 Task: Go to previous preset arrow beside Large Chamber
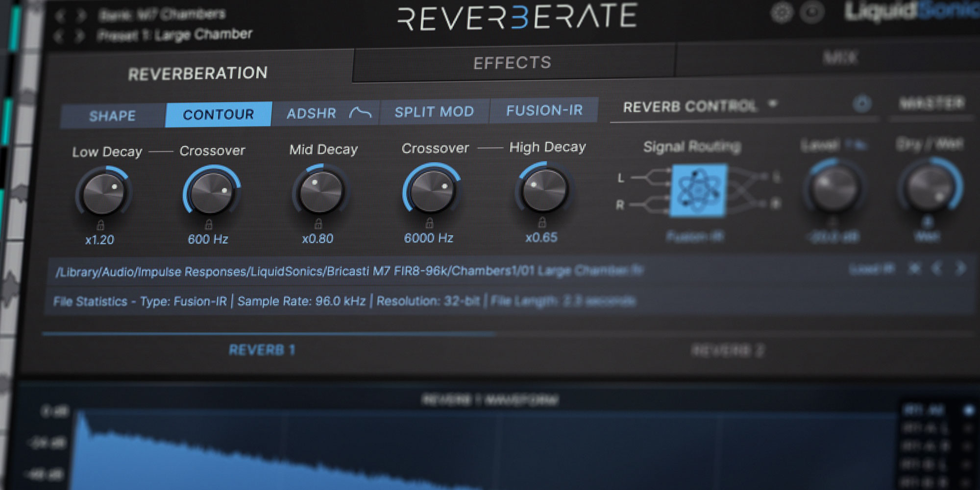[58, 36]
